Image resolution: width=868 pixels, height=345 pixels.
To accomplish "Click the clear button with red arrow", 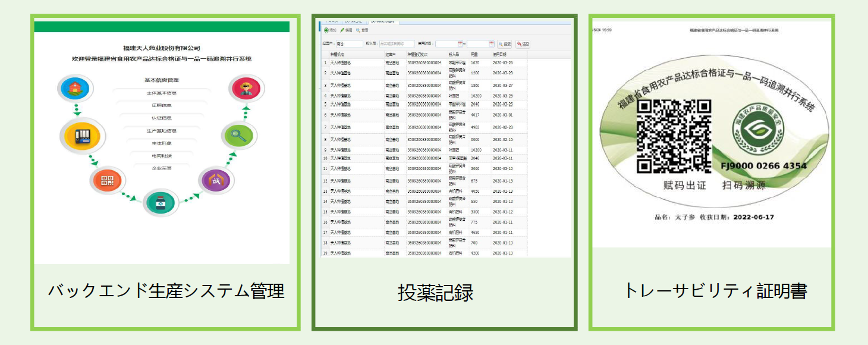I will 523,43.
